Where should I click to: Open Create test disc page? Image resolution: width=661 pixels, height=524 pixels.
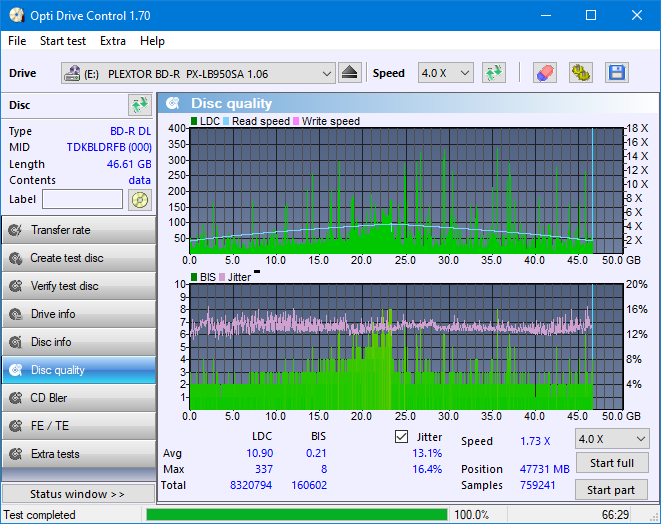coord(79,258)
